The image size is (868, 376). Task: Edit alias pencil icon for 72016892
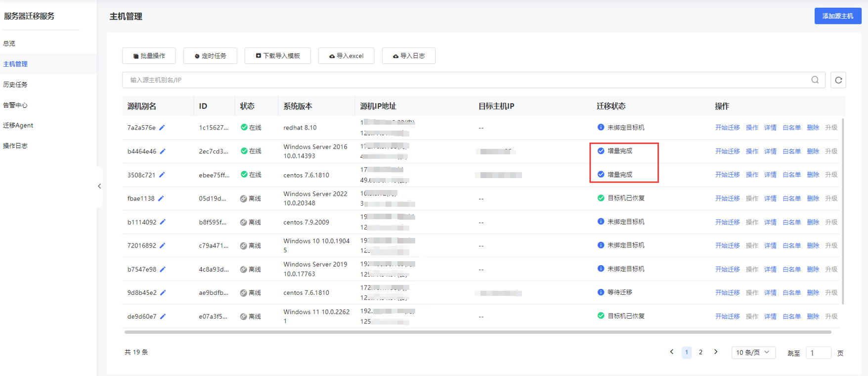163,245
